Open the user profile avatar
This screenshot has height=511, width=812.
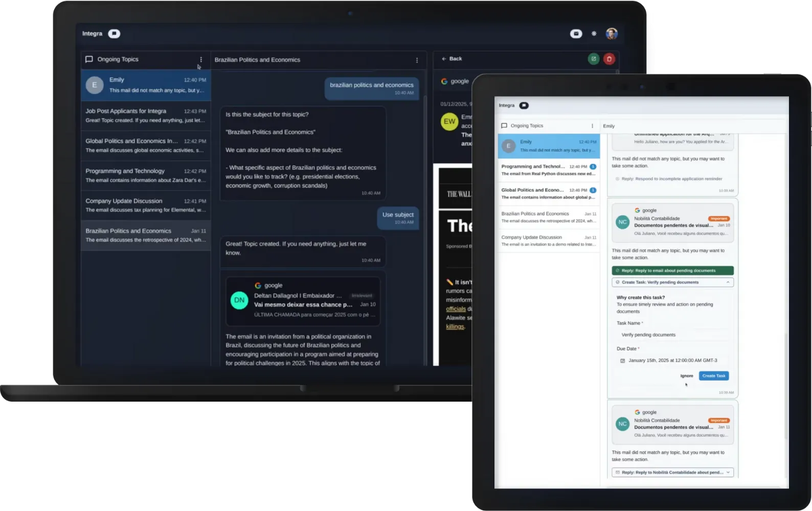pyautogui.click(x=612, y=34)
